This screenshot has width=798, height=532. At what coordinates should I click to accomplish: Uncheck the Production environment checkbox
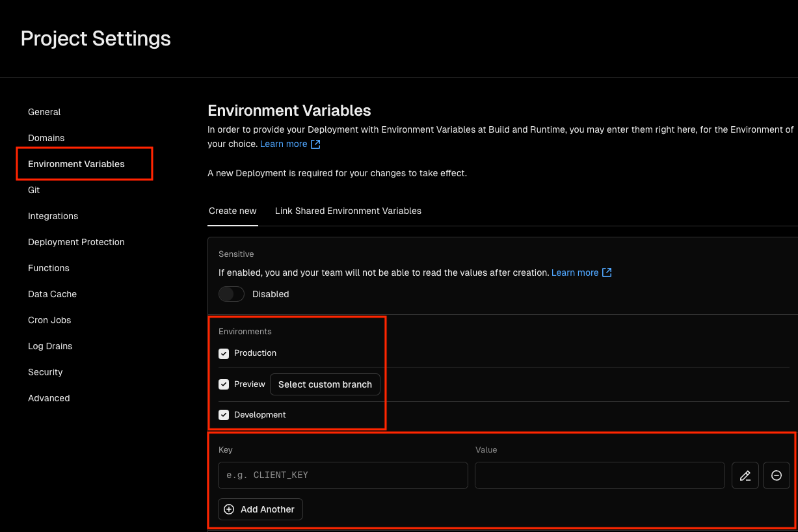coord(224,353)
